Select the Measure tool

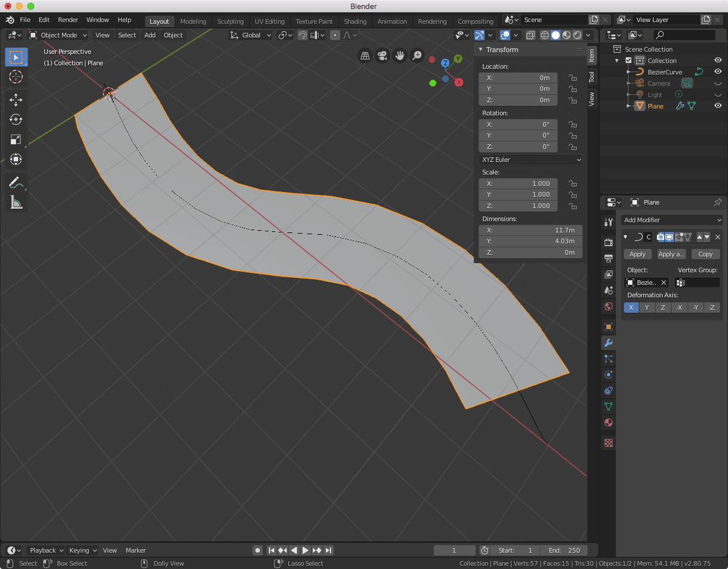pyautogui.click(x=16, y=203)
